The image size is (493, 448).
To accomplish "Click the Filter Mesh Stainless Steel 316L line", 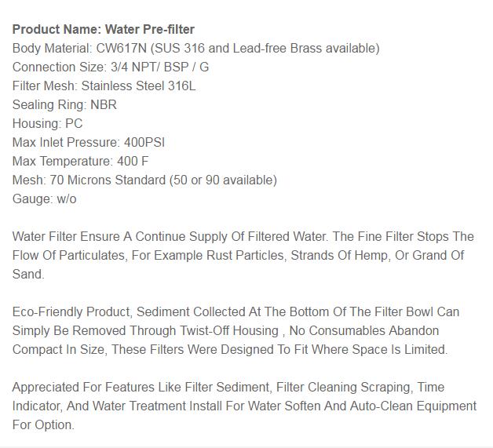I will click(104, 86).
